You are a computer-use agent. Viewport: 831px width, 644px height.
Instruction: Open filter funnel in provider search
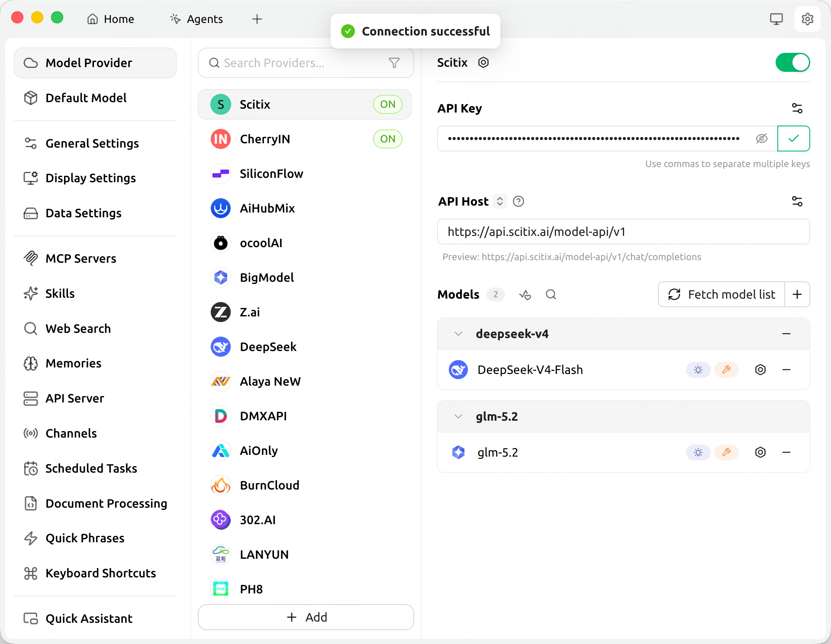pos(394,63)
